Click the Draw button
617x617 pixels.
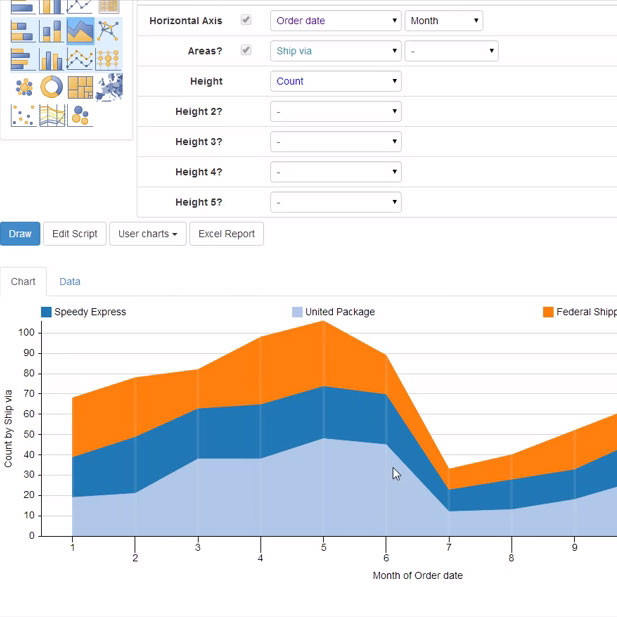coord(20,234)
